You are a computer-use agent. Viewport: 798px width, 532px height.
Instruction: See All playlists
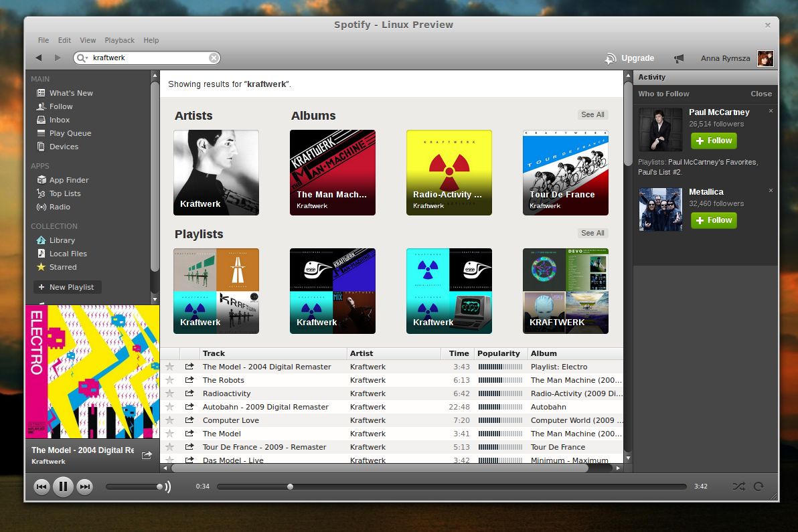click(x=593, y=233)
